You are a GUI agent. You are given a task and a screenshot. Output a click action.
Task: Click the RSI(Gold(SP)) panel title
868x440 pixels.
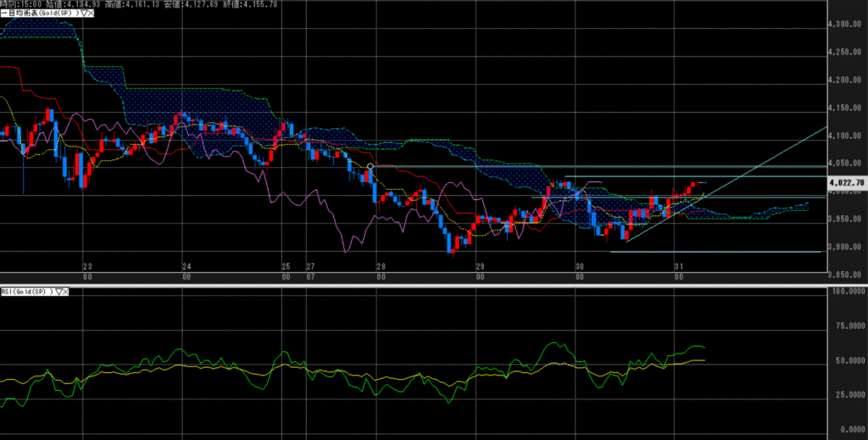[27, 292]
